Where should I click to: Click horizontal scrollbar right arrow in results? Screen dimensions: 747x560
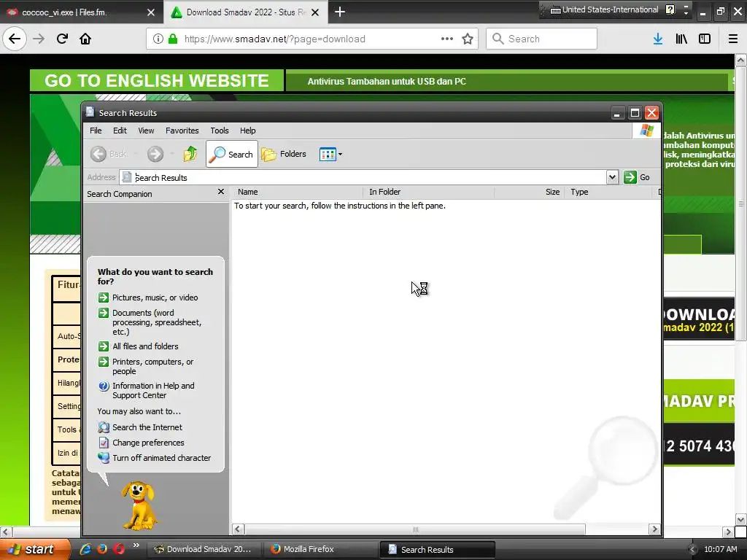click(654, 529)
